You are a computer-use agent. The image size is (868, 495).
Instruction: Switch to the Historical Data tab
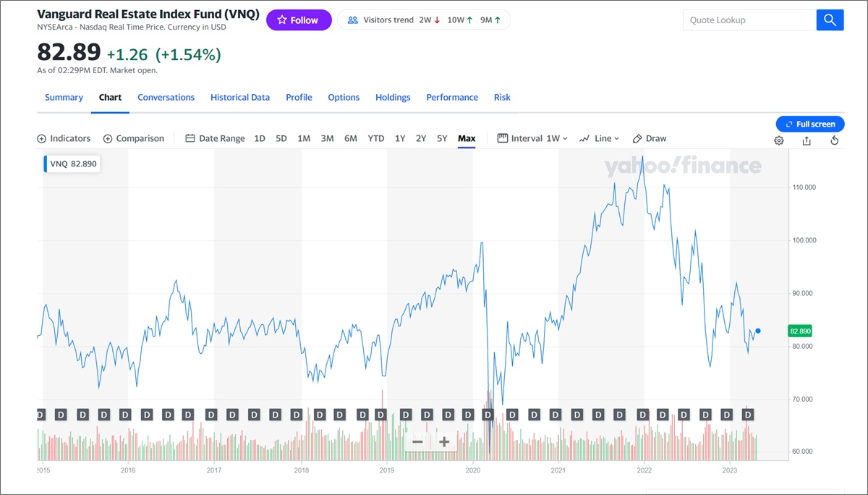tap(240, 97)
